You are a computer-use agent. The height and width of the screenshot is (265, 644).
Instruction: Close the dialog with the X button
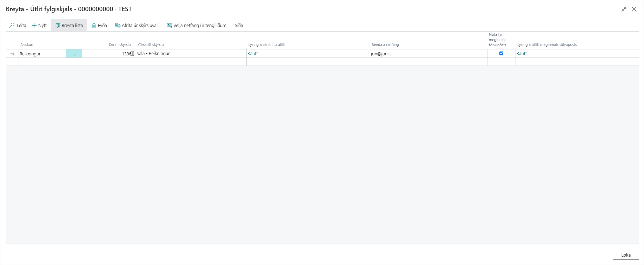pyautogui.click(x=634, y=9)
